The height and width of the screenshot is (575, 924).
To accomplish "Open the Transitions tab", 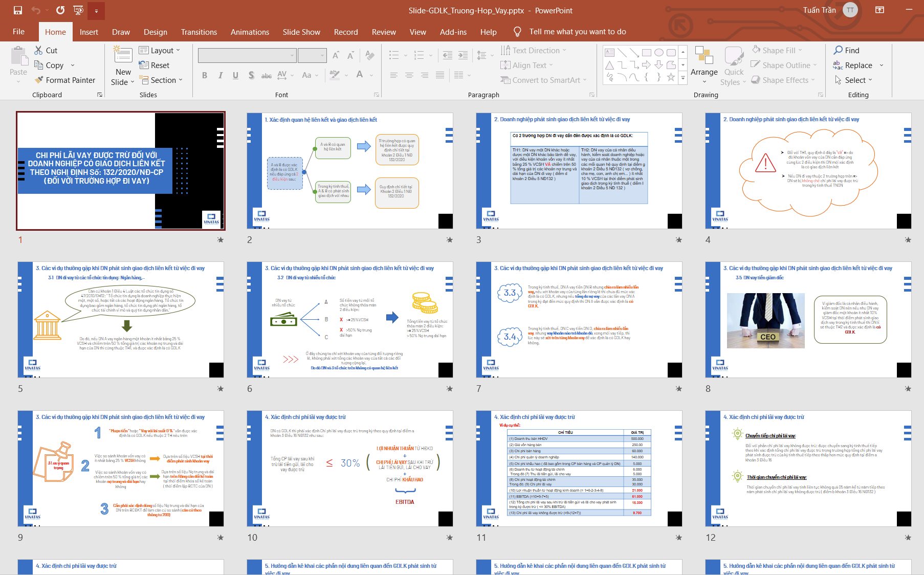I will click(199, 32).
